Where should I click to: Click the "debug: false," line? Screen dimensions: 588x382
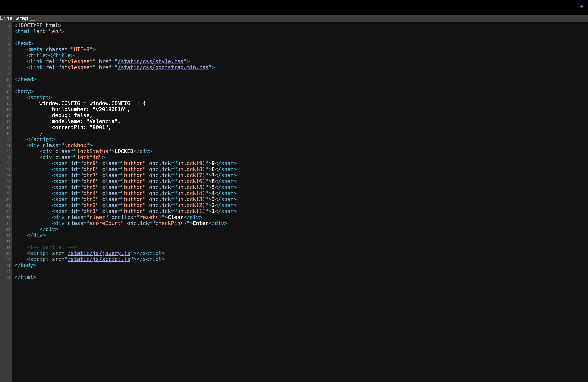coord(72,115)
